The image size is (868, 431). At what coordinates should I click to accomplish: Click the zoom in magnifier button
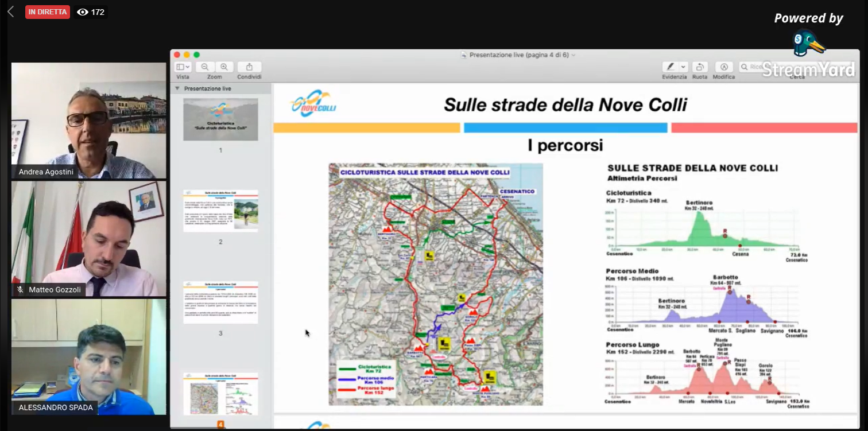click(x=224, y=67)
